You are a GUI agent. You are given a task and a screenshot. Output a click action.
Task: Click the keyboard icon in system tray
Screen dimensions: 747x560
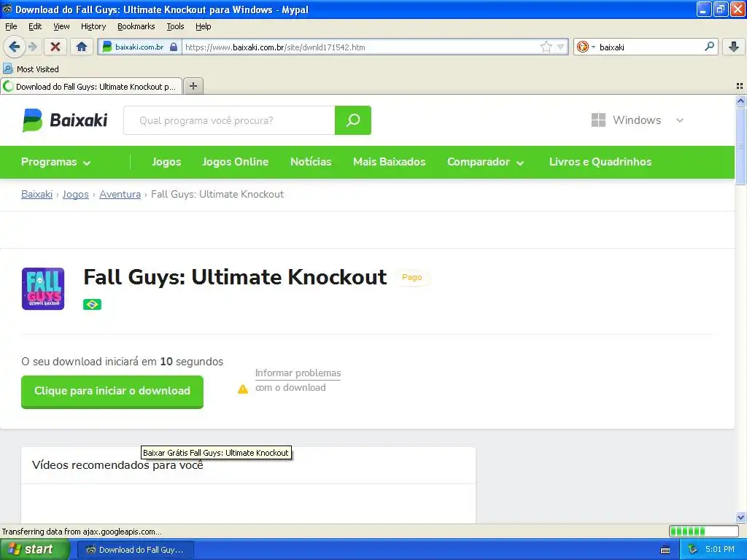[x=665, y=550]
